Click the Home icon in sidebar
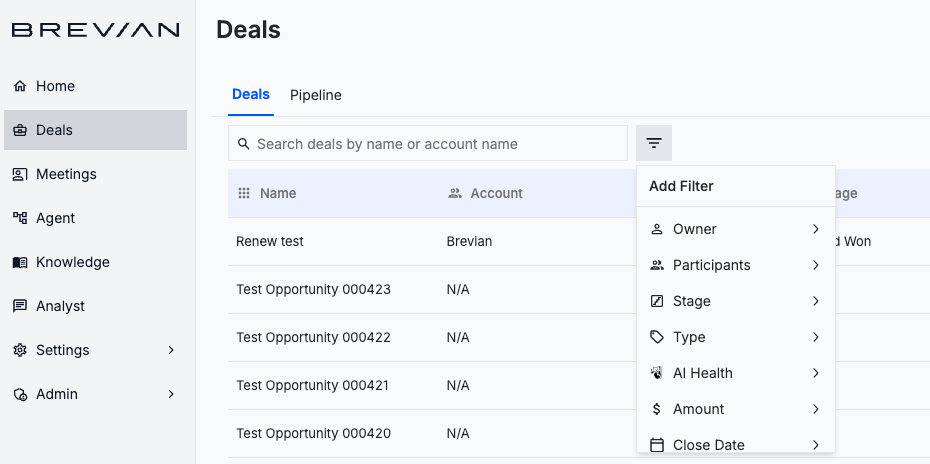930x464 pixels. (20, 86)
